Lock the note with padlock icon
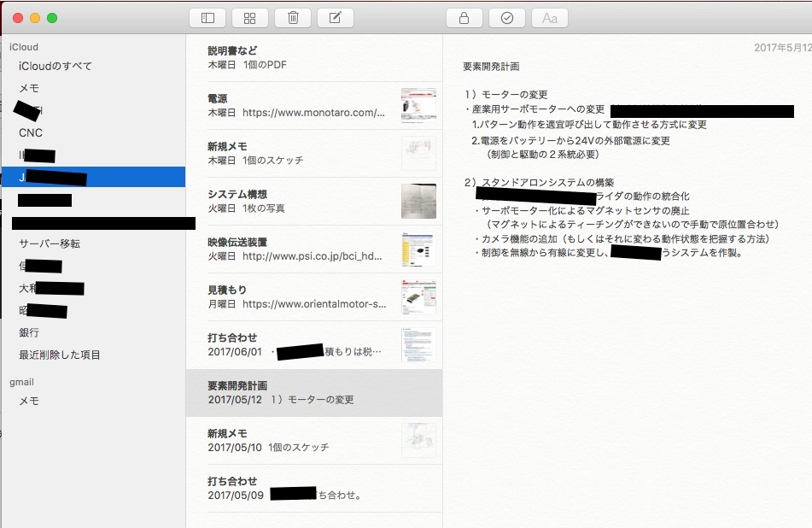The height and width of the screenshot is (528, 812). point(464,18)
